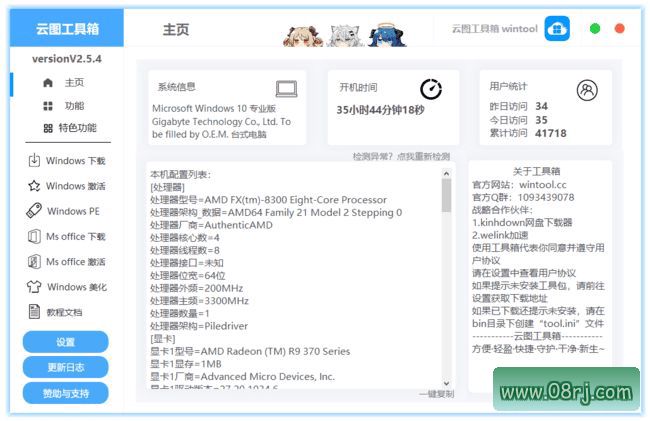
Task: Select the 教程文档 label
Action: pos(64,312)
